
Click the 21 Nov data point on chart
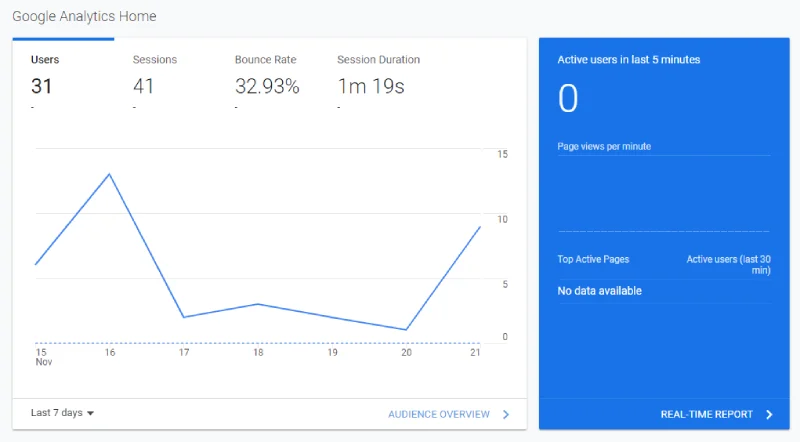coord(480,227)
